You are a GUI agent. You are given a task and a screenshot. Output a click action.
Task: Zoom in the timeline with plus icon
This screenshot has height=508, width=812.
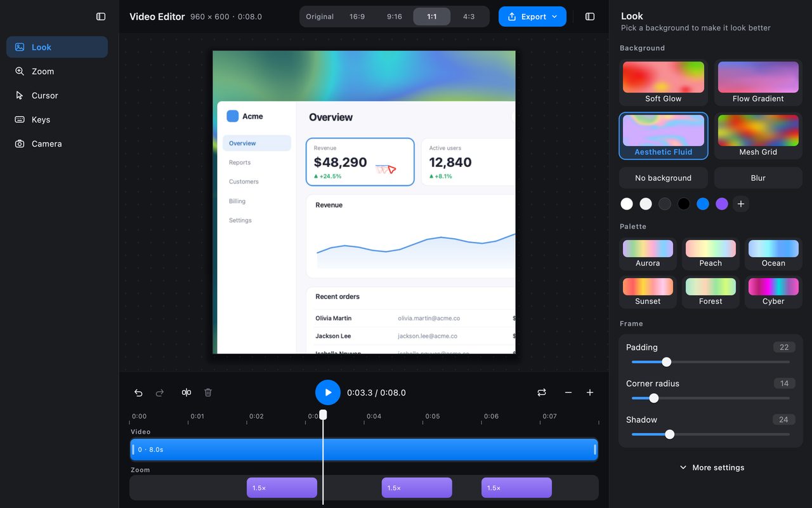[590, 392]
